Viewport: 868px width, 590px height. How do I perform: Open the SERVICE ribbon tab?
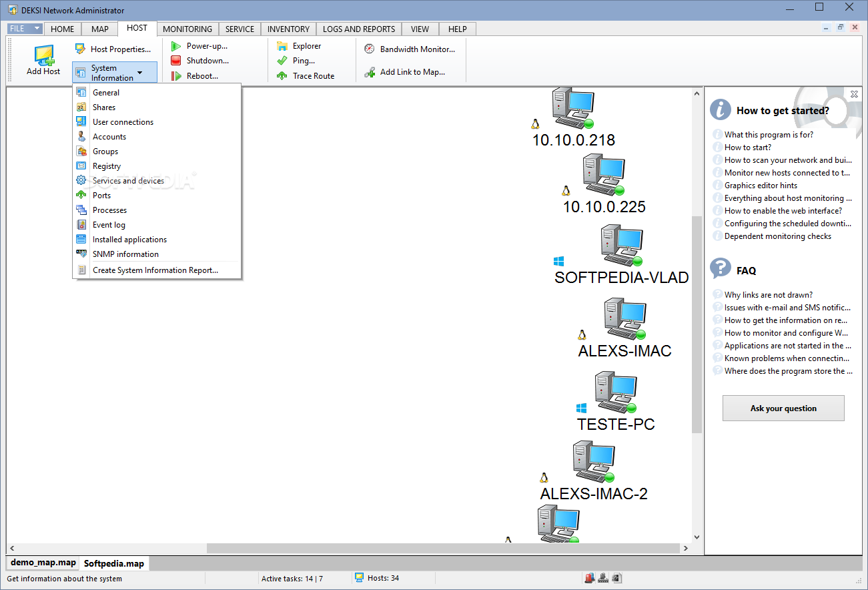coord(240,29)
